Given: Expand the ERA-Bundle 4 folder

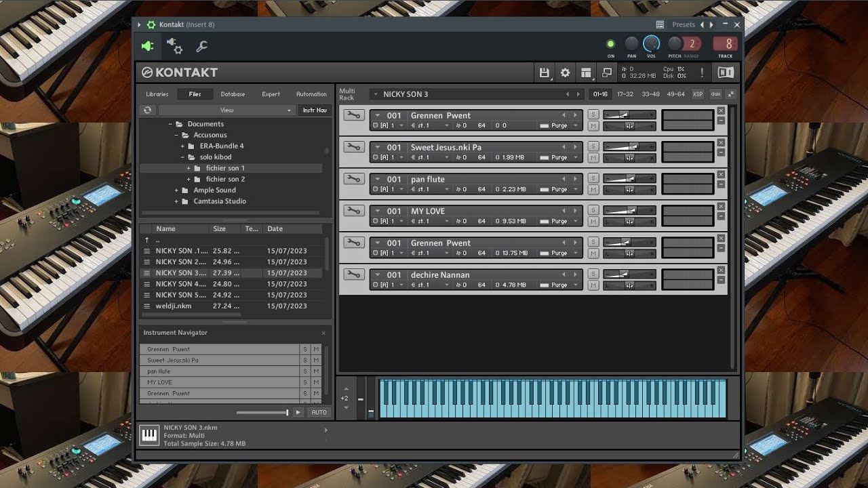Looking at the screenshot, I should [x=182, y=146].
